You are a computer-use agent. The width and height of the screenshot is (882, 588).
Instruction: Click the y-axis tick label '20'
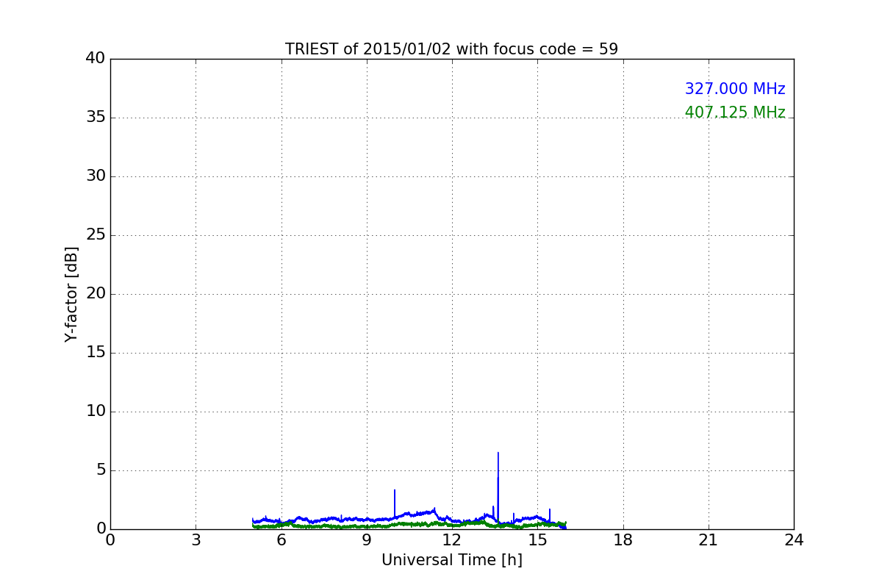[96, 294]
